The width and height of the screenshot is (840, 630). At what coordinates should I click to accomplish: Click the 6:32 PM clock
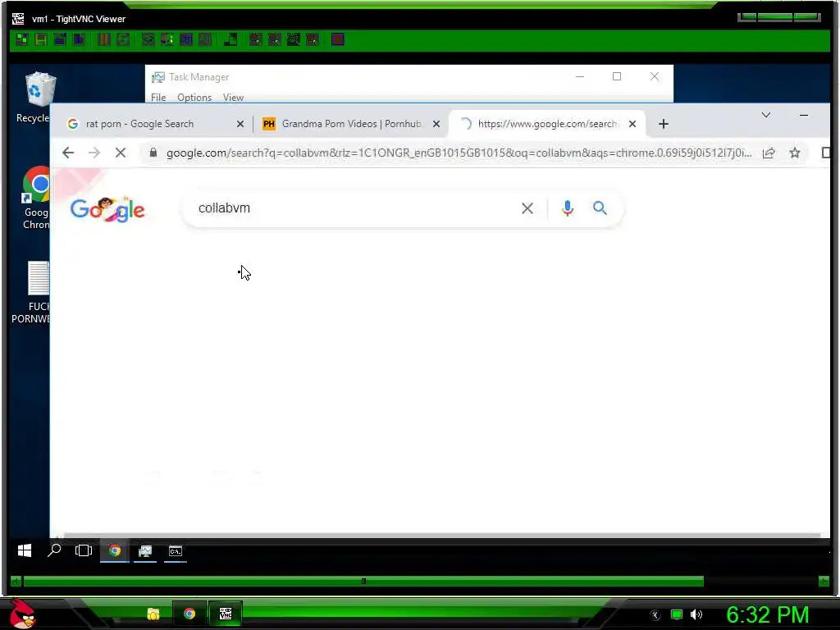[x=767, y=614]
